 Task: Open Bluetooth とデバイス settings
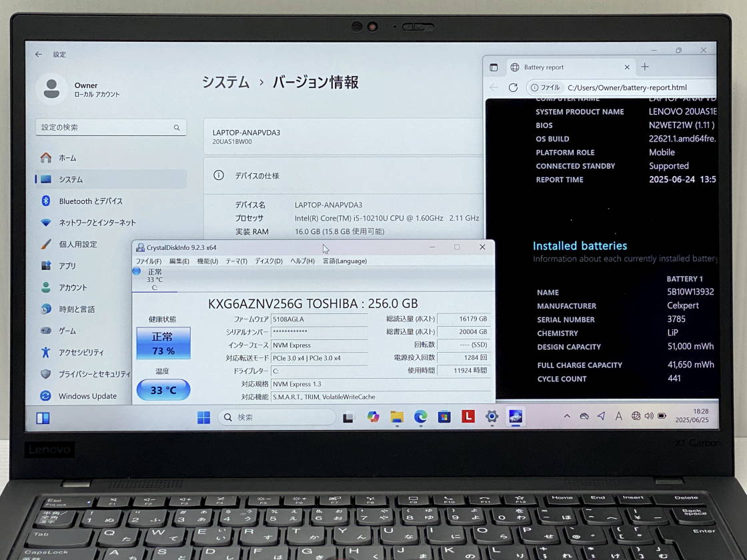pos(111,201)
